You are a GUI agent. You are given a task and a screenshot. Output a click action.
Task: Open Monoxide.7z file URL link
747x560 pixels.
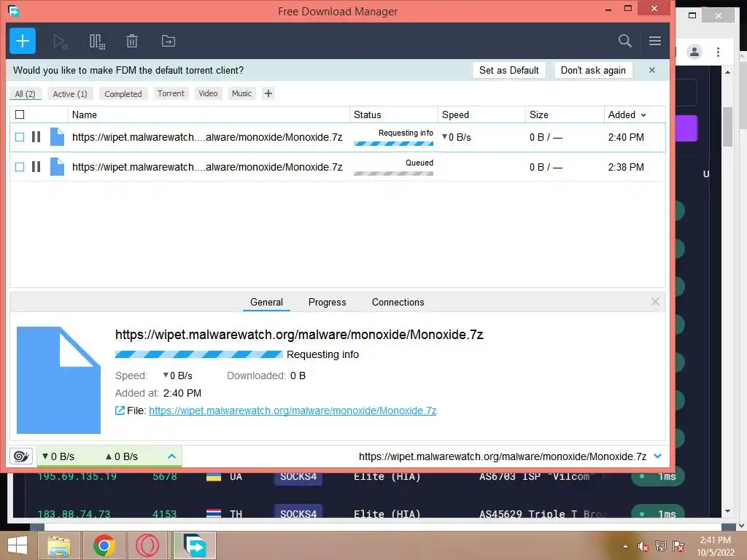click(293, 411)
